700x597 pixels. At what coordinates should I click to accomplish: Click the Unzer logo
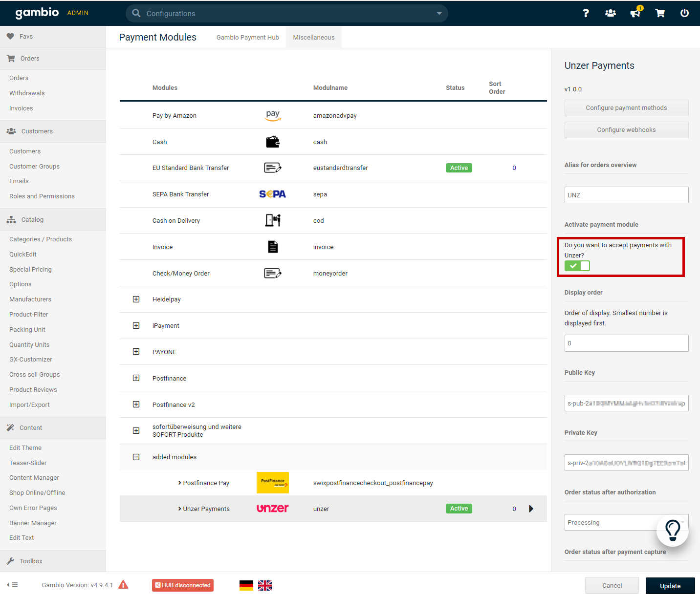273,509
